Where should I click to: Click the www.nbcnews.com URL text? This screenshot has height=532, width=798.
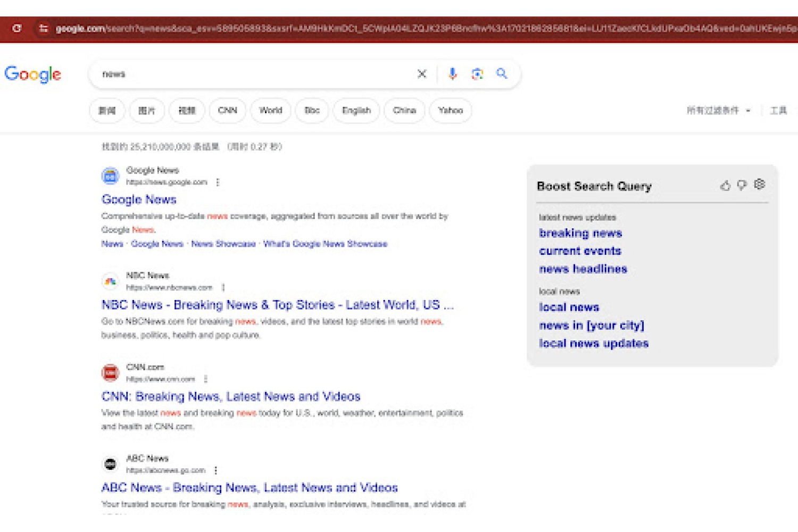pyautogui.click(x=169, y=288)
